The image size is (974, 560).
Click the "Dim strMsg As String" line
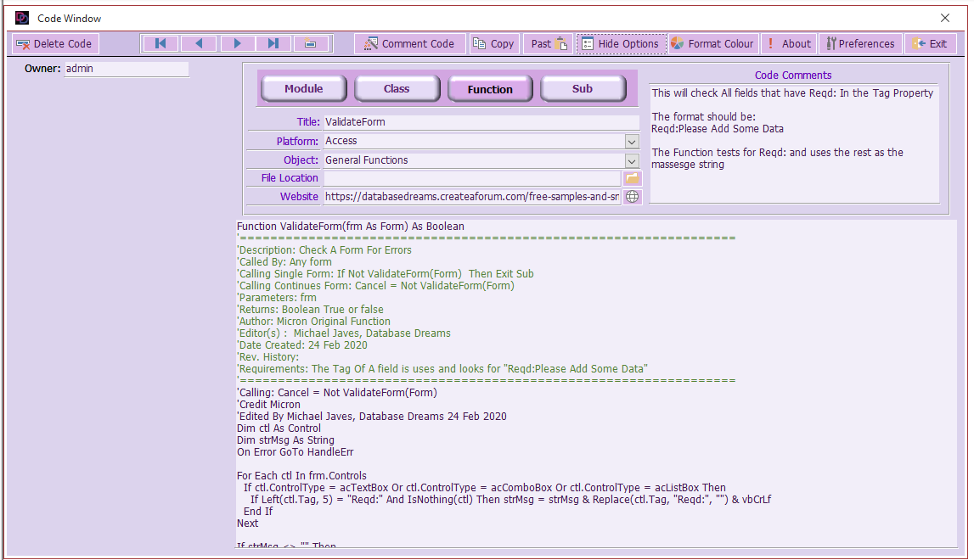pyautogui.click(x=285, y=440)
